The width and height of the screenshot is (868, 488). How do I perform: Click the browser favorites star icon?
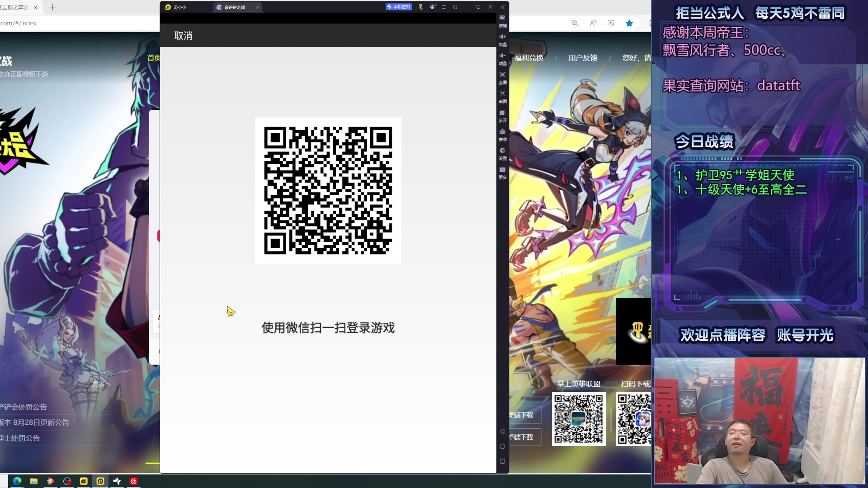pyautogui.click(x=629, y=23)
